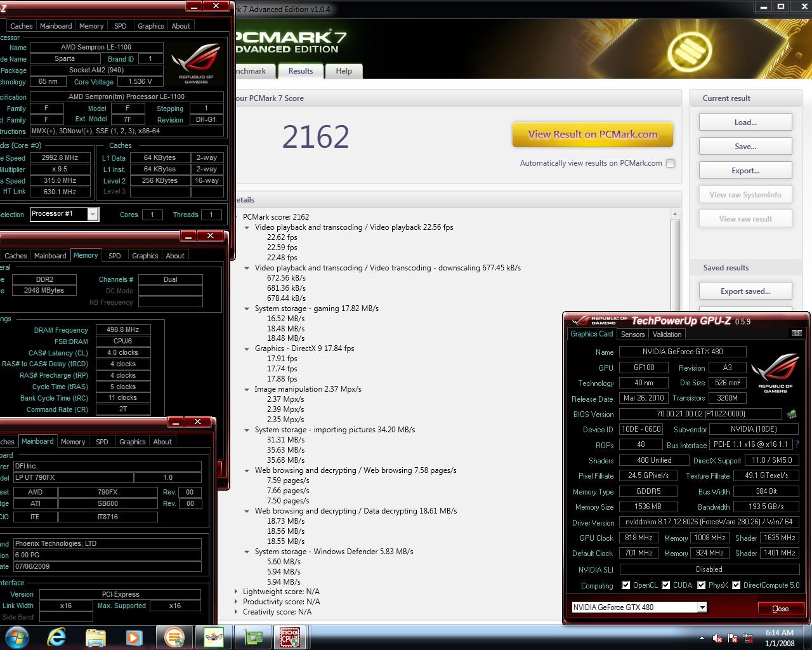
Task: Collapse System storage Windows Defender node
Action: pos(247,552)
